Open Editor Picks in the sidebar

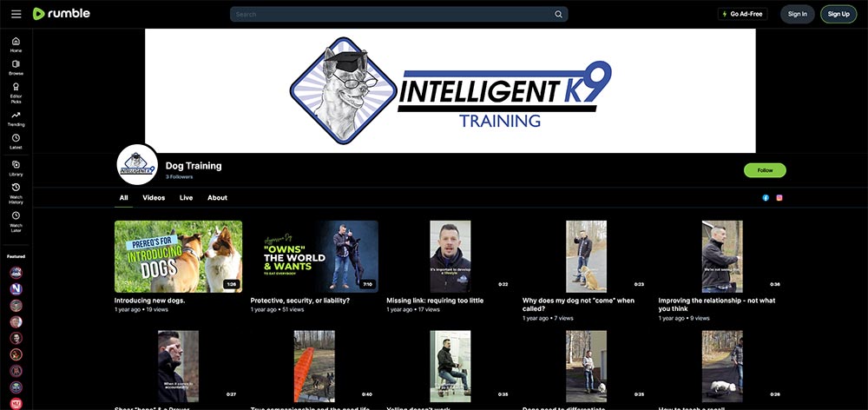tap(16, 93)
